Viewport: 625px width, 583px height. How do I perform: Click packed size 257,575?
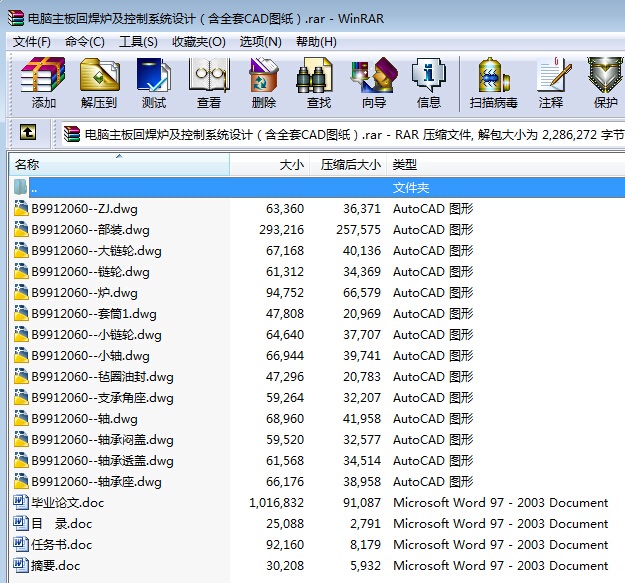click(x=358, y=229)
